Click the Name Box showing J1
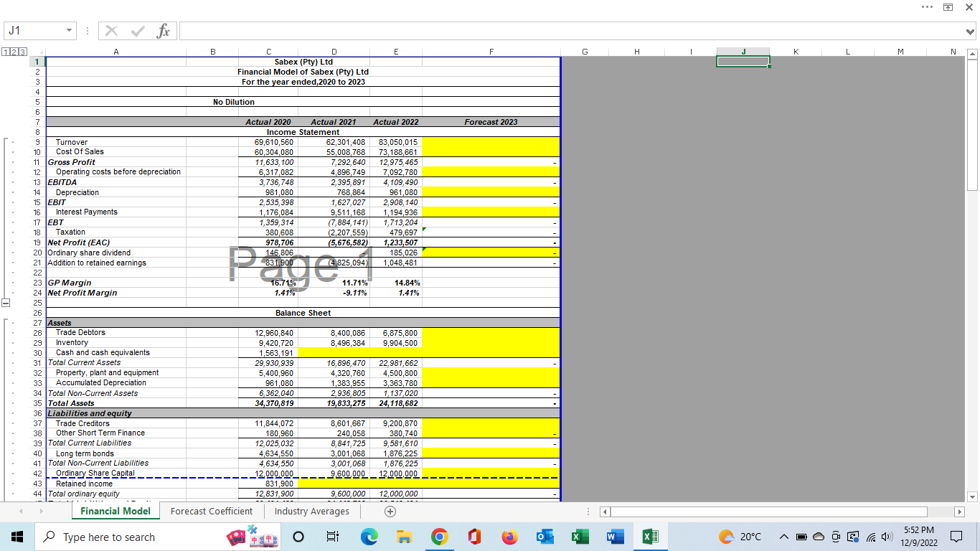Viewport: 980px width, 551px height. click(33, 31)
